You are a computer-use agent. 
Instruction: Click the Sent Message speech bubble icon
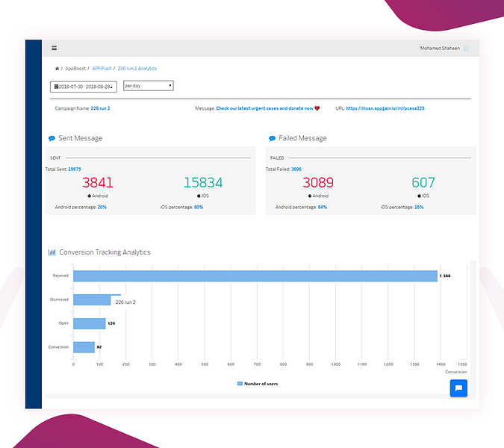coord(52,139)
